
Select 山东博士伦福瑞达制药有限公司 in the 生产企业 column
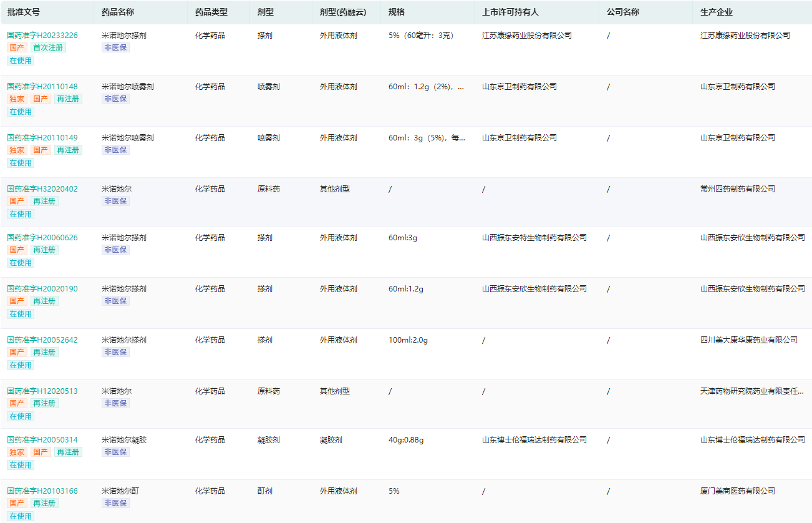(x=753, y=440)
